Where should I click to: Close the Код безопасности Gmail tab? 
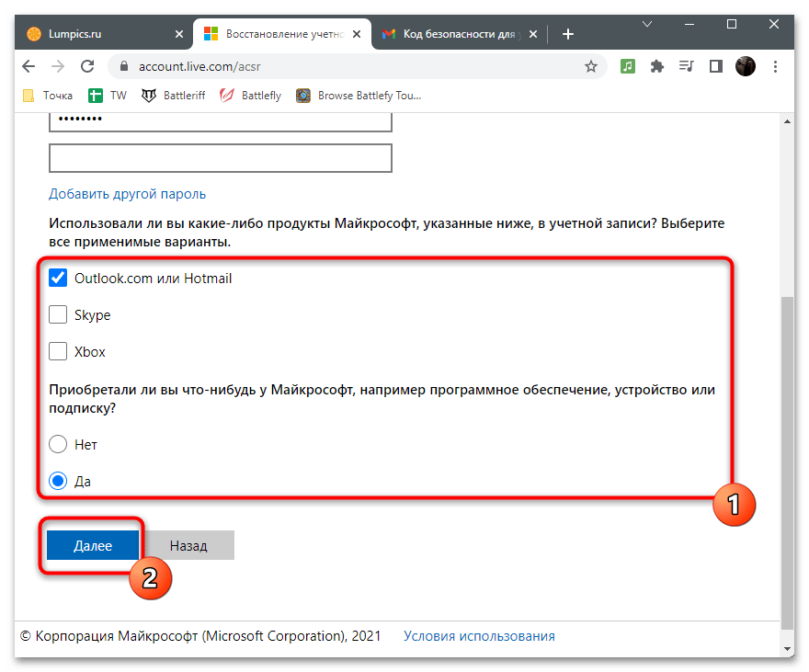tap(533, 34)
